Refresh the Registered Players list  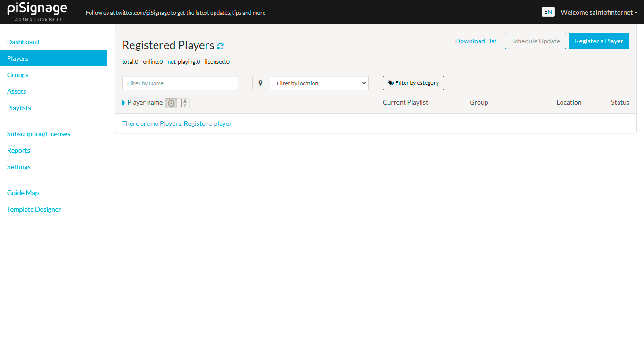point(220,46)
